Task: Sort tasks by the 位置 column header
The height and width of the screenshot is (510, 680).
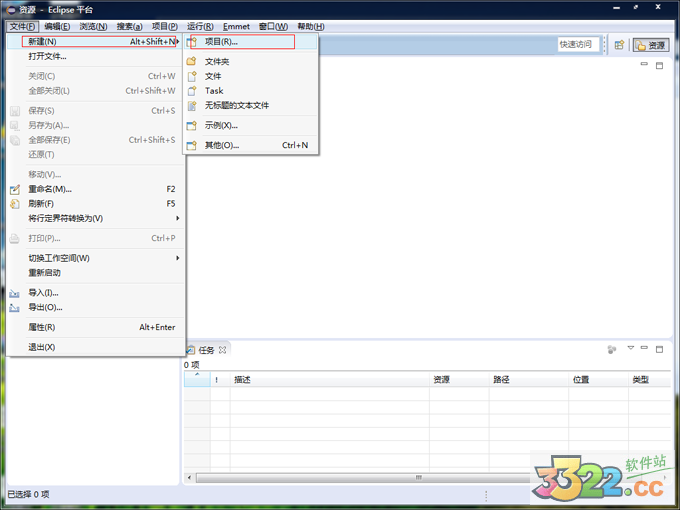Action: click(x=598, y=379)
